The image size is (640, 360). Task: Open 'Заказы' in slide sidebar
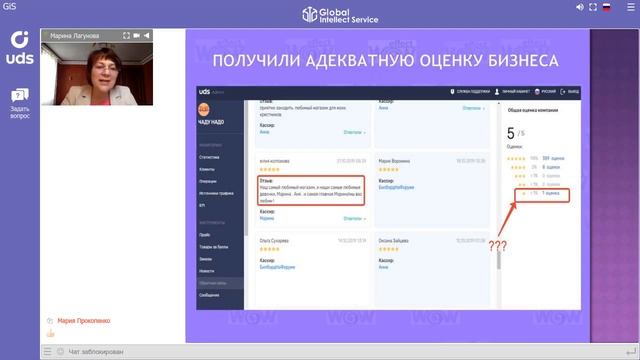pos(206,259)
